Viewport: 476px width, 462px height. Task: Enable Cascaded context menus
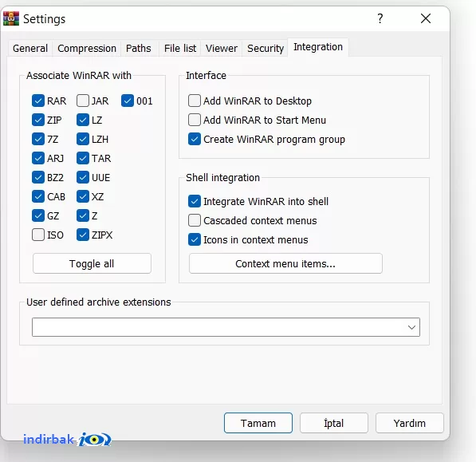click(195, 220)
